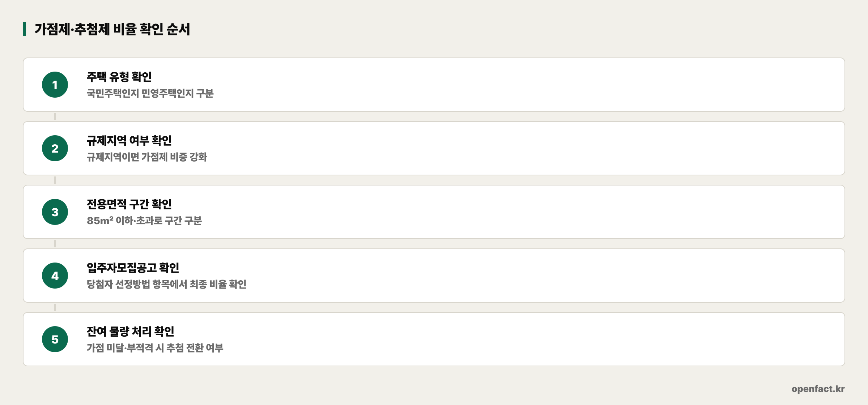This screenshot has width=868, height=405.
Task: Open the openfact.kr link
Action: [818, 389]
